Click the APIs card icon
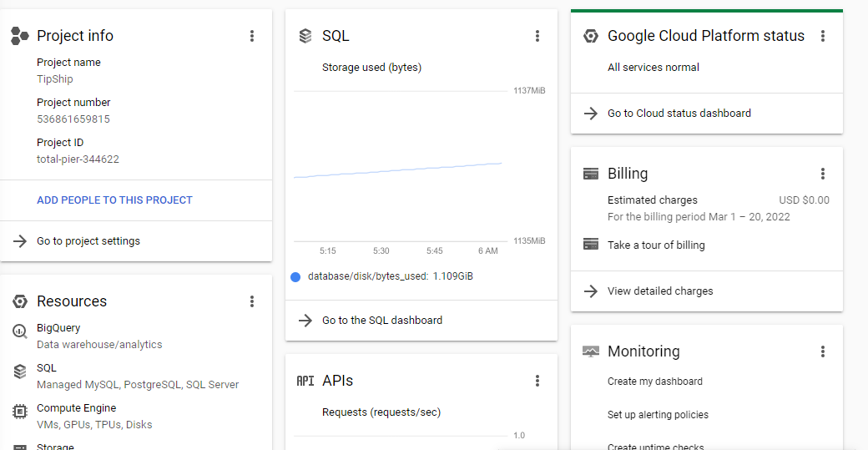 (305, 381)
